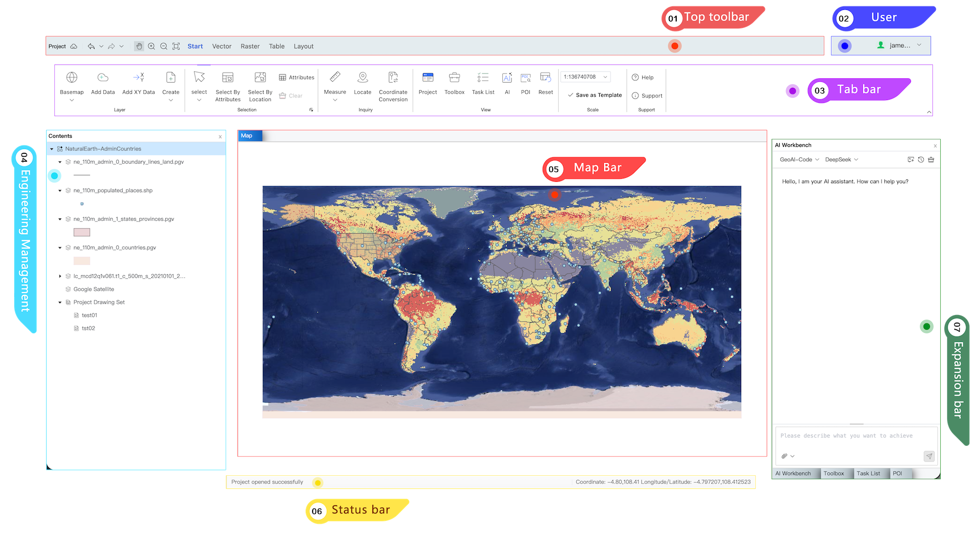Collapse the ribbon with the bottom-right chevron
The width and height of the screenshot is (980, 535).
pyautogui.click(x=929, y=112)
